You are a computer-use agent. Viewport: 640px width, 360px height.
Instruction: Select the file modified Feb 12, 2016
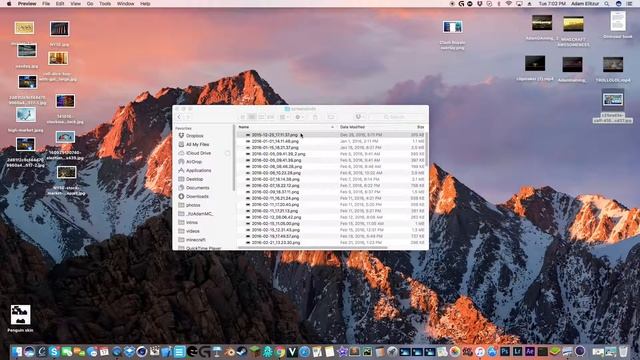[x=331, y=217]
